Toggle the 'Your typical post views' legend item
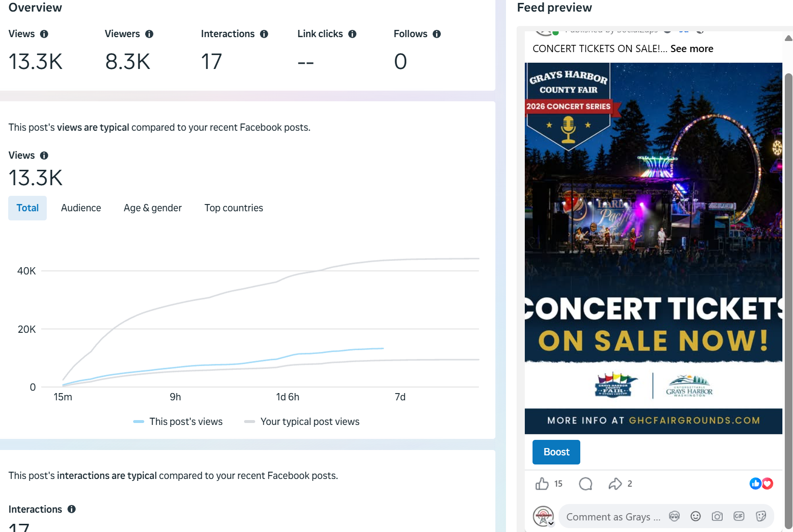Screen dimensions: 793x532 click(x=302, y=422)
